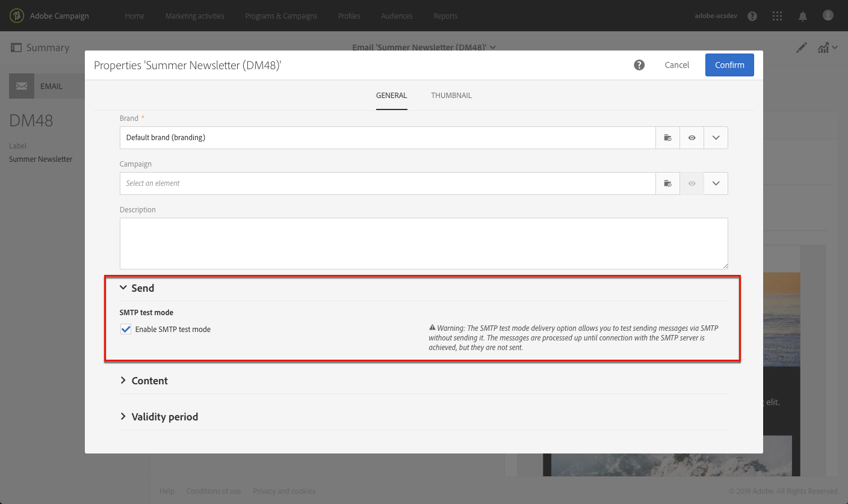The width and height of the screenshot is (848, 504).
Task: Open help in the Properties dialog
Action: coord(639,65)
